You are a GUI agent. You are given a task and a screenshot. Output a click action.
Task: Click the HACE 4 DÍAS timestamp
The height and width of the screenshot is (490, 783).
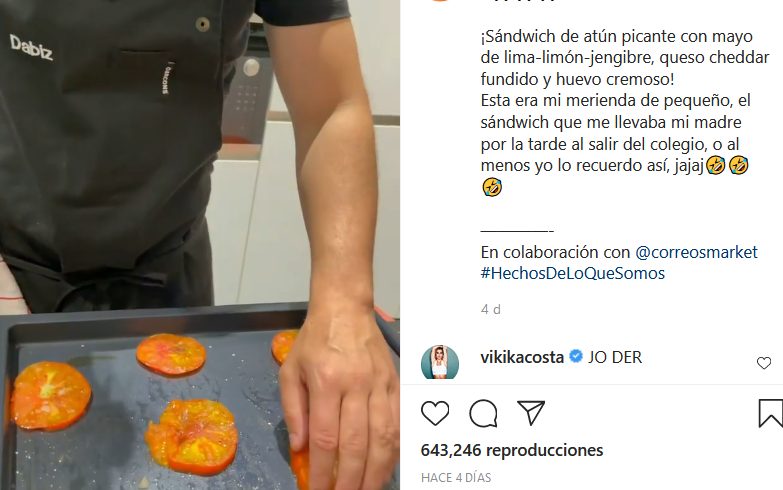coord(456,478)
